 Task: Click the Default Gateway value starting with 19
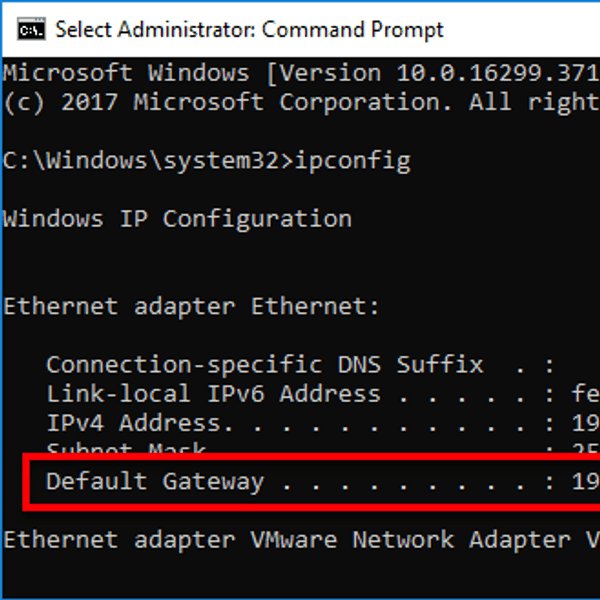(x=585, y=481)
